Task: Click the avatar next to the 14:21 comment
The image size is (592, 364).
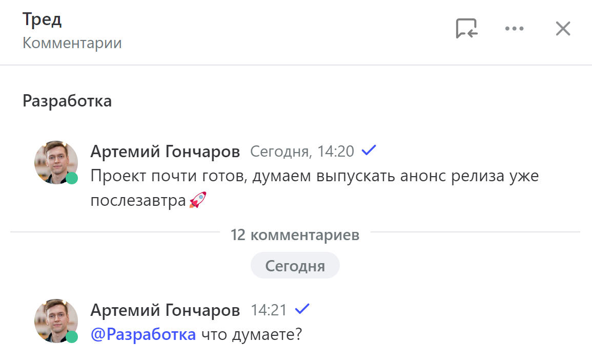Action: (56, 321)
